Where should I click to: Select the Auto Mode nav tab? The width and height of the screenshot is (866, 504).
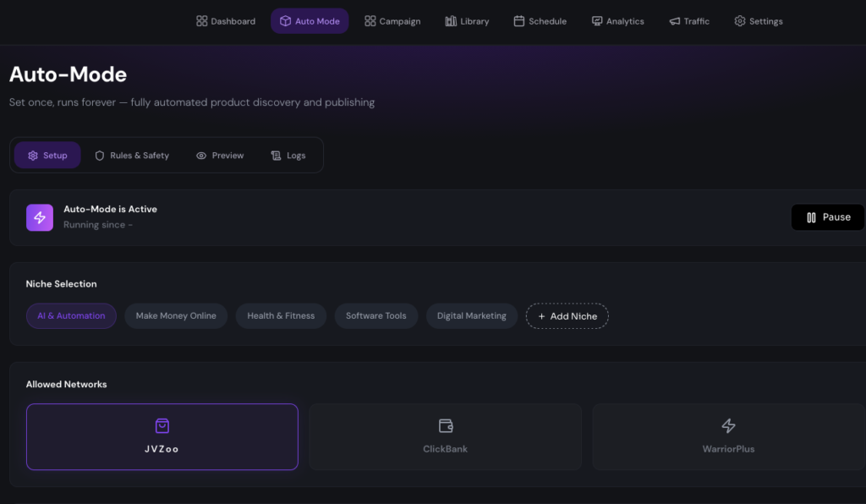tap(310, 21)
